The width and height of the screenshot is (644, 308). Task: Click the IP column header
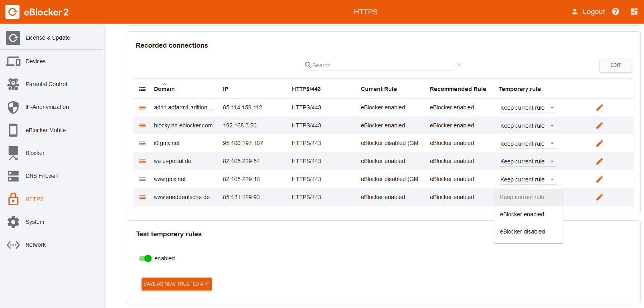click(226, 89)
